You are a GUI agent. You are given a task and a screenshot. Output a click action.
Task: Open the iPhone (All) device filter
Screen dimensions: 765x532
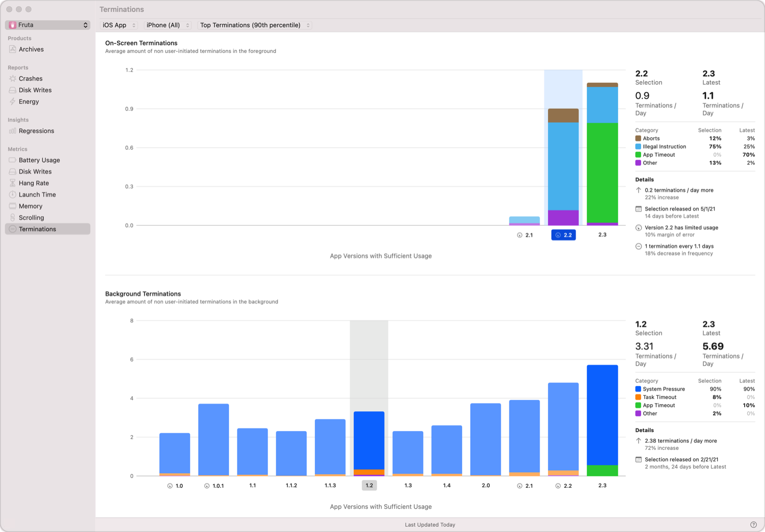[x=167, y=24]
